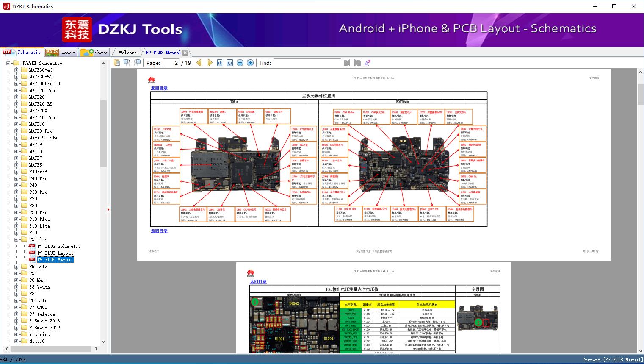Expand the MATE20 Pro tree node
644x364 pixels.
tap(16, 90)
